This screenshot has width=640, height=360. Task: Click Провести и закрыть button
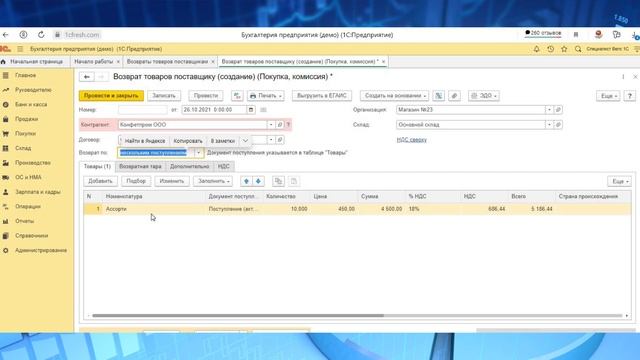coord(111,96)
